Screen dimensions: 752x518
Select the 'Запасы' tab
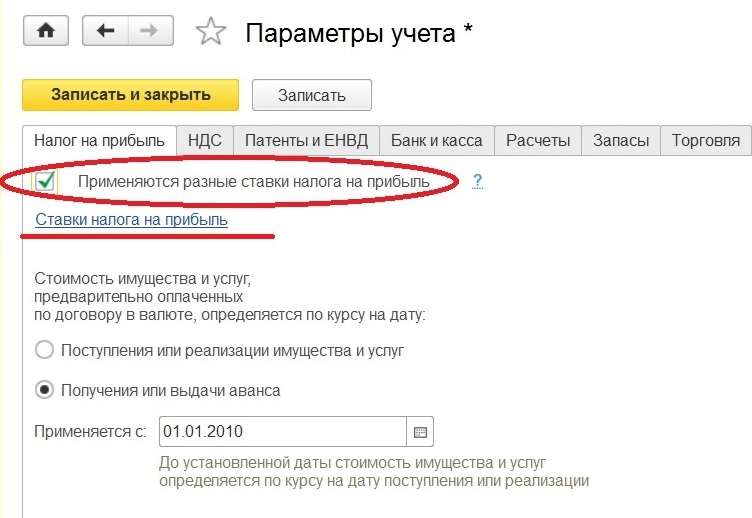[x=621, y=141]
